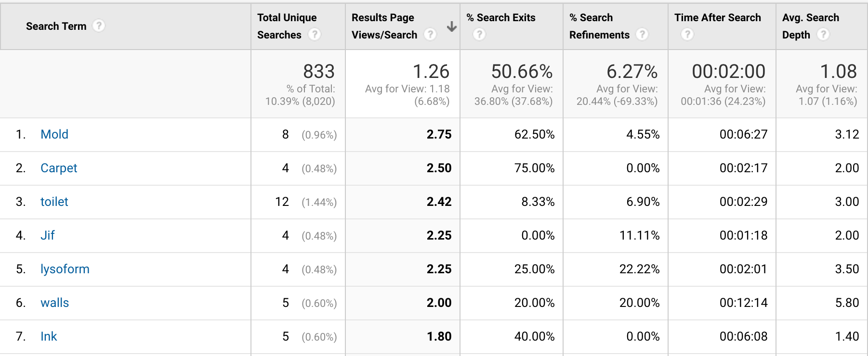Click the help icon beside Search Term
Image resolution: width=868 pixels, height=356 pixels.
(99, 26)
